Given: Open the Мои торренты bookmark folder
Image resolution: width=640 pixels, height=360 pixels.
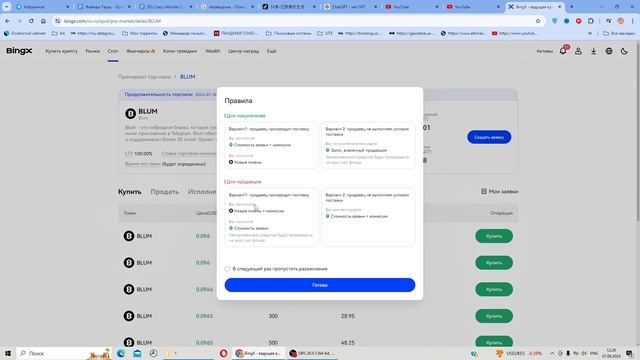Looking at the screenshot, I should pos(140,33).
